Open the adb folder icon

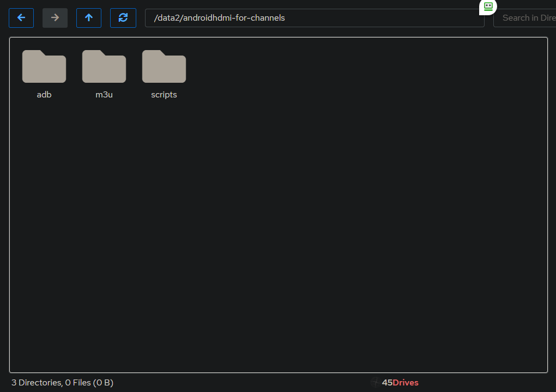point(44,66)
